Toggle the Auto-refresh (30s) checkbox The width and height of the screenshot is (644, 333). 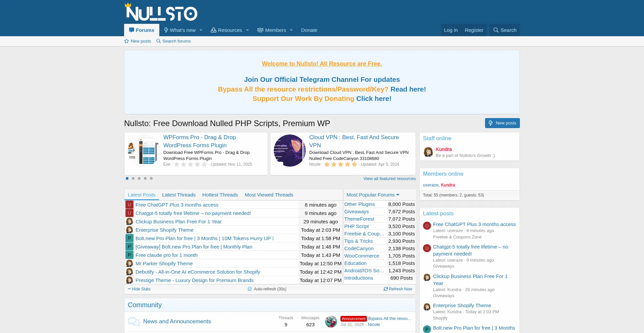pos(250,289)
